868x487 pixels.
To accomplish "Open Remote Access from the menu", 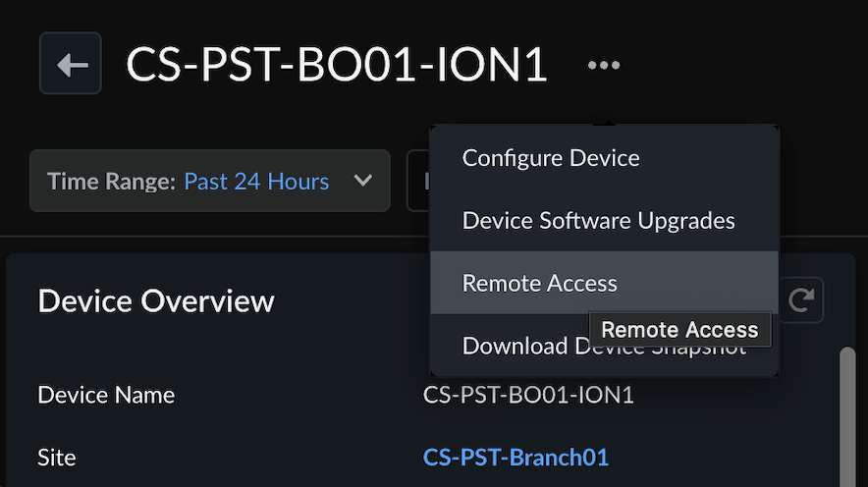I will pyautogui.click(x=540, y=283).
